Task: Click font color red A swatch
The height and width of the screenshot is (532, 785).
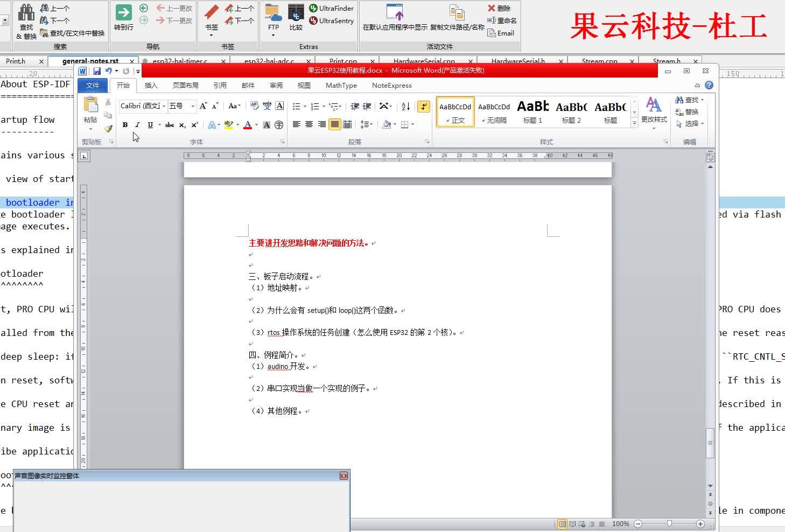Action: click(248, 124)
